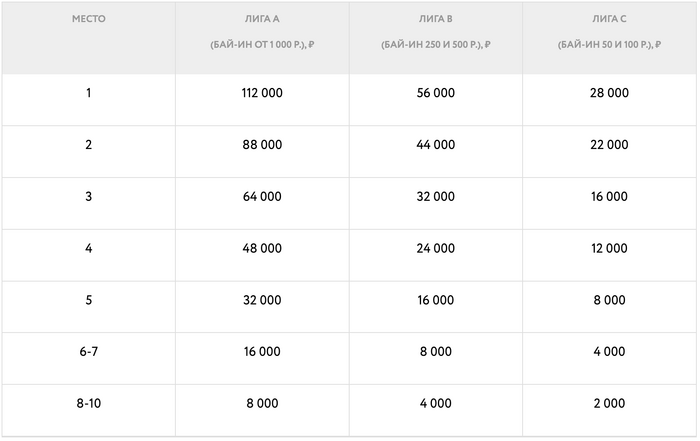
Task: Select the 48 000 fourth-place cell
Action: tap(262, 249)
